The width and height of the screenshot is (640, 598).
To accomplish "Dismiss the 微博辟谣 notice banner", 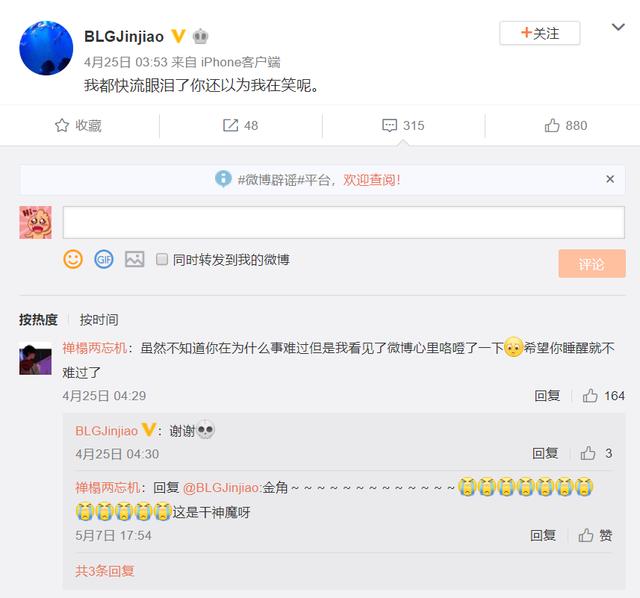I will 610,179.
